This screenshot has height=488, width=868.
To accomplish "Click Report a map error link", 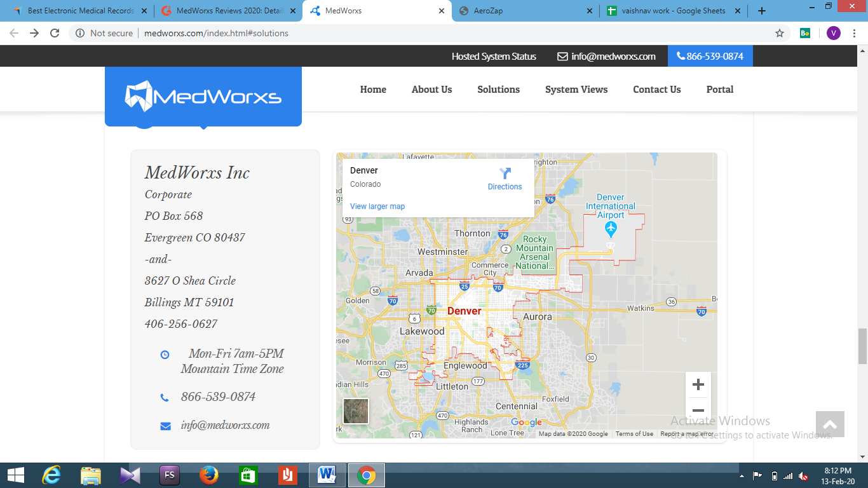I will coord(687,434).
